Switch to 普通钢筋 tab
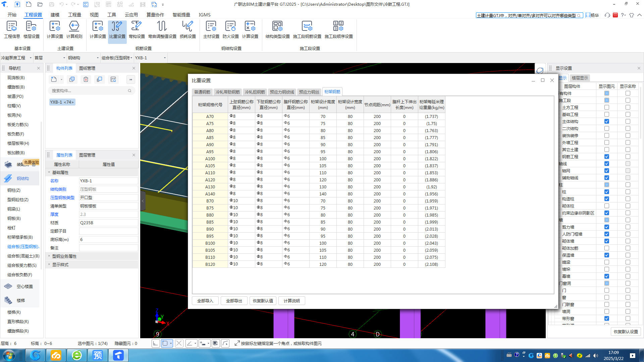Image resolution: width=644 pixels, height=362 pixels. click(x=202, y=92)
